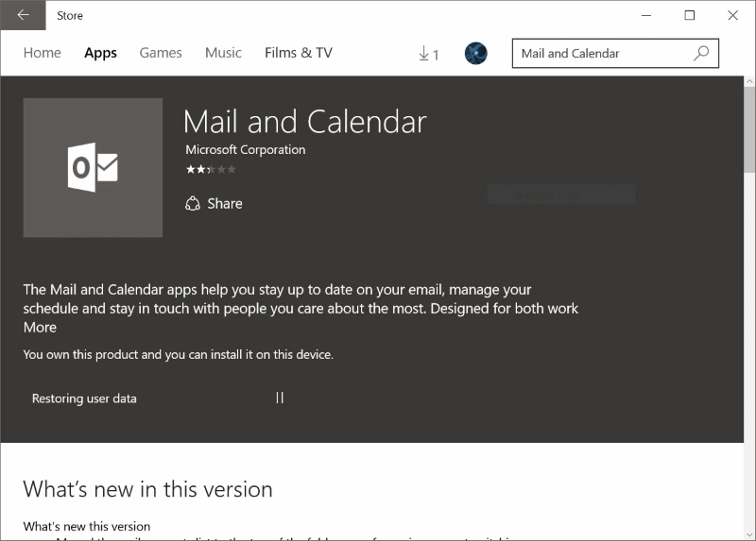Open the Games section

click(x=161, y=53)
